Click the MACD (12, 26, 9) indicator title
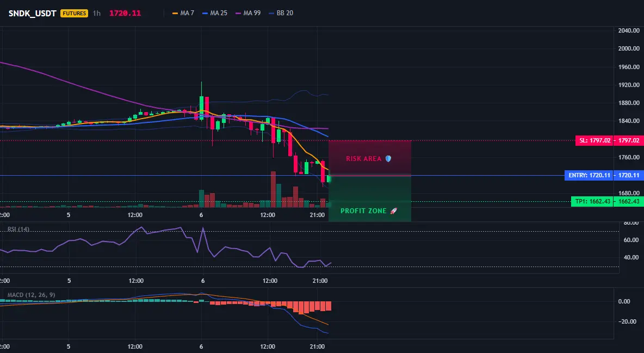Viewport: 644px width, 353px height. tap(31, 295)
